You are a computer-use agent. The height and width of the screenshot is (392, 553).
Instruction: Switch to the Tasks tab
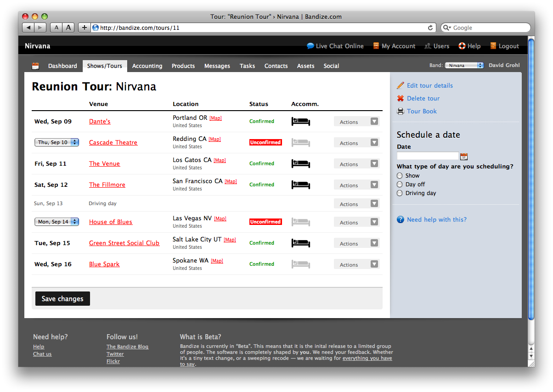coord(247,66)
